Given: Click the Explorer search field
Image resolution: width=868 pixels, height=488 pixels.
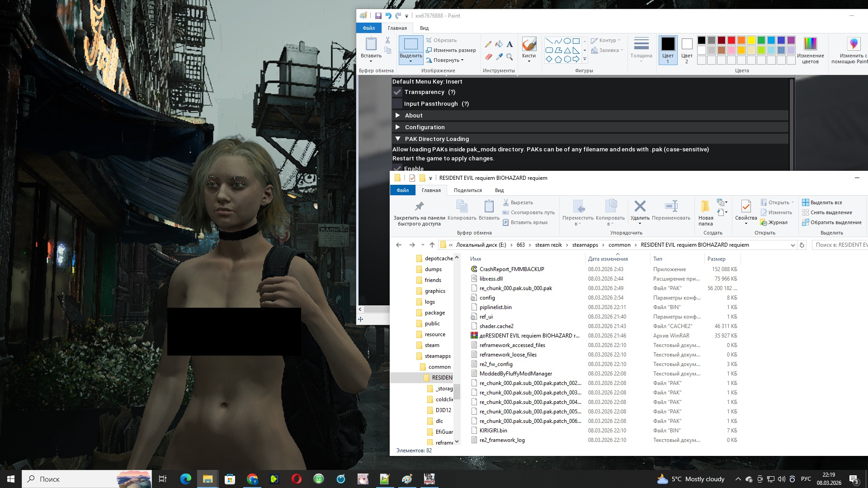Looking at the screenshot, I should (841, 245).
